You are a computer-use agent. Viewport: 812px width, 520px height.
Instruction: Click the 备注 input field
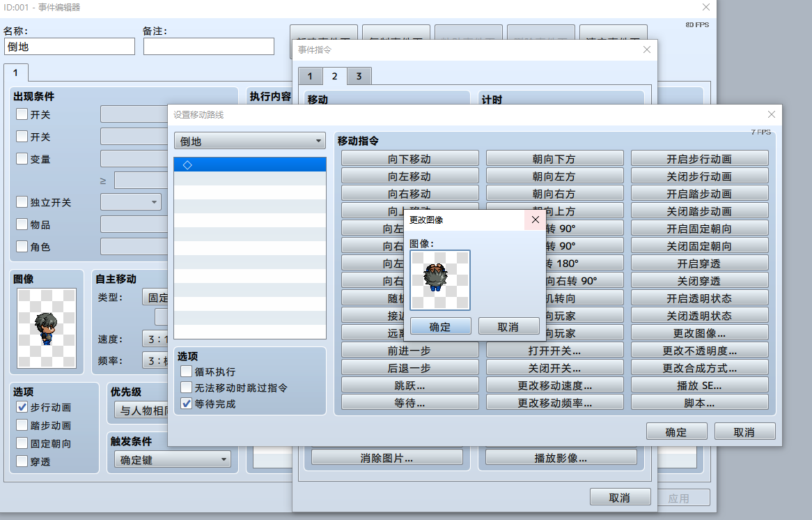[x=209, y=47]
